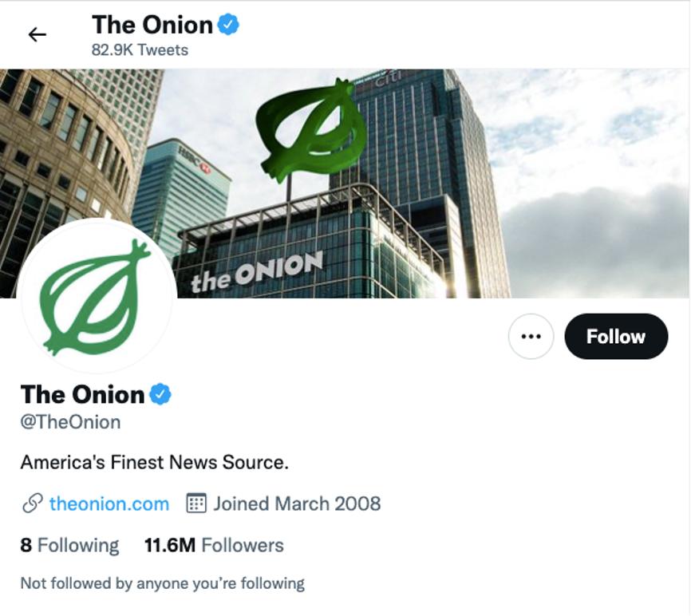Screen dimensions: 691x616
Task: Click the green onion logo in the banner
Action: tap(310, 128)
